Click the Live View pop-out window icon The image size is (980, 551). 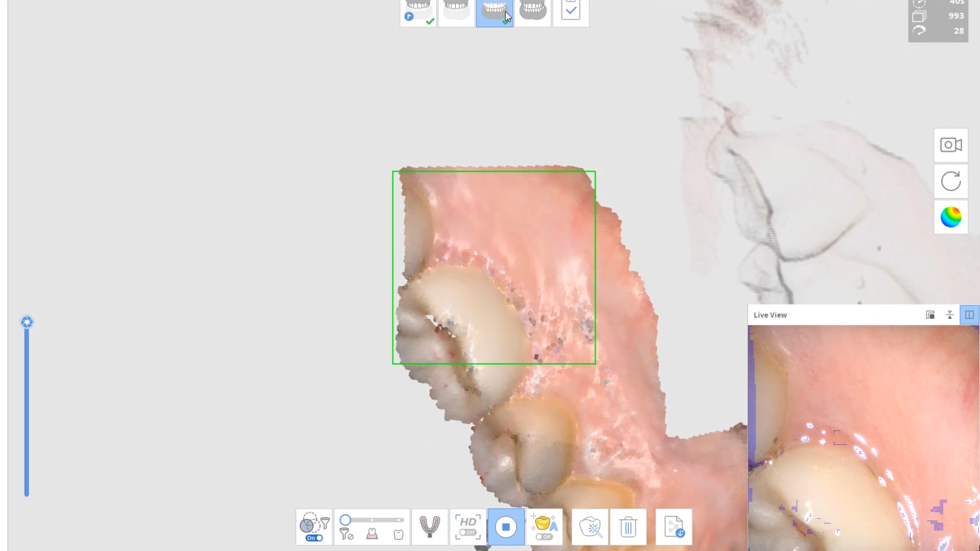930,315
